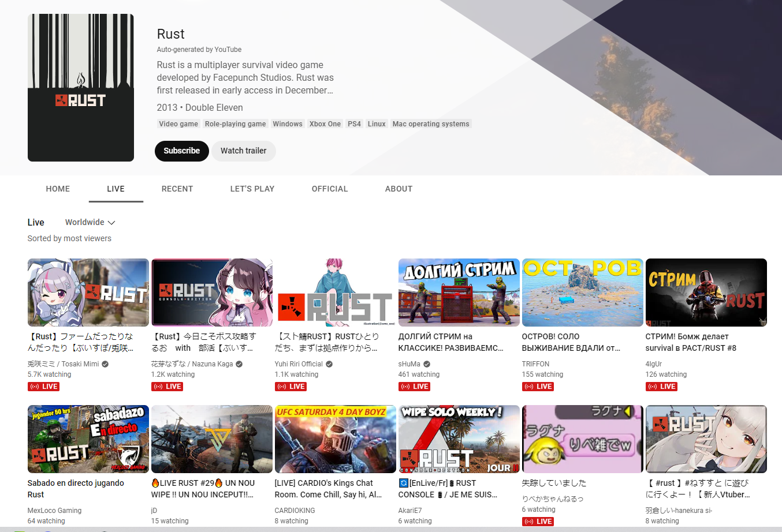Subscribe to the Rust channel
Viewport: 782px width, 532px height.
point(181,151)
